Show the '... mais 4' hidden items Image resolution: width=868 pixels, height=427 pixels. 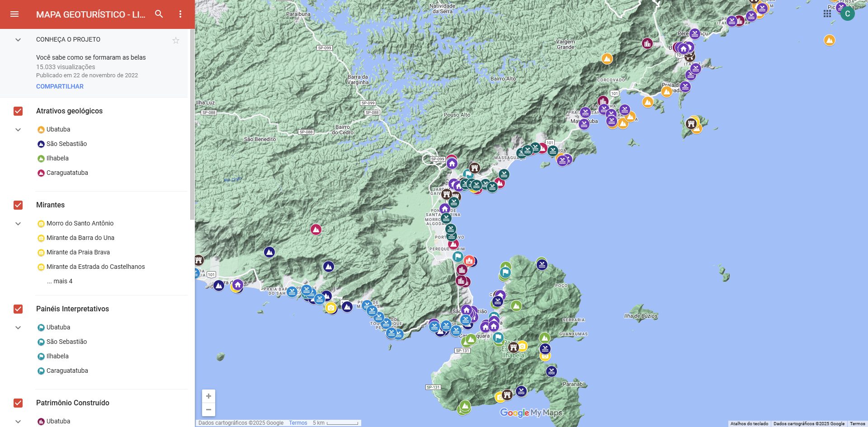click(x=59, y=281)
